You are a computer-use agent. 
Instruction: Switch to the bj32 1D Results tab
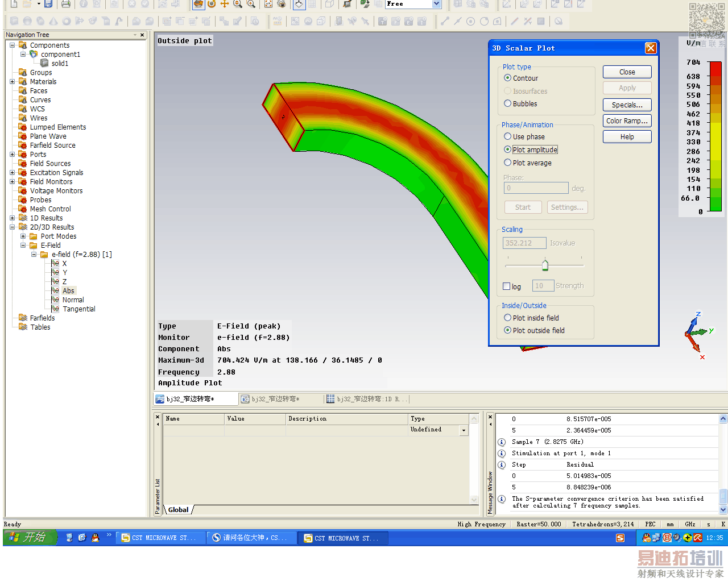click(x=366, y=399)
